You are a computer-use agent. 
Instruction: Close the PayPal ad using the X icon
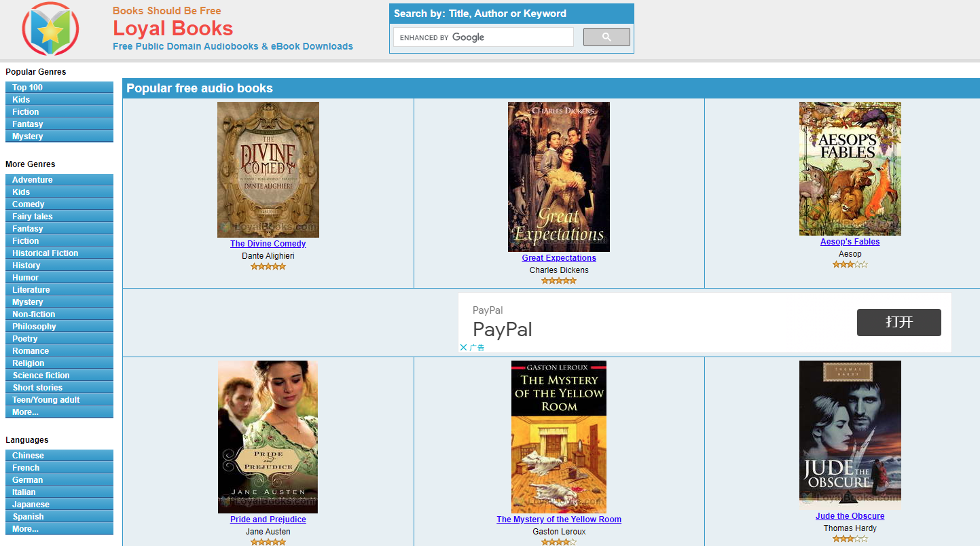463,348
